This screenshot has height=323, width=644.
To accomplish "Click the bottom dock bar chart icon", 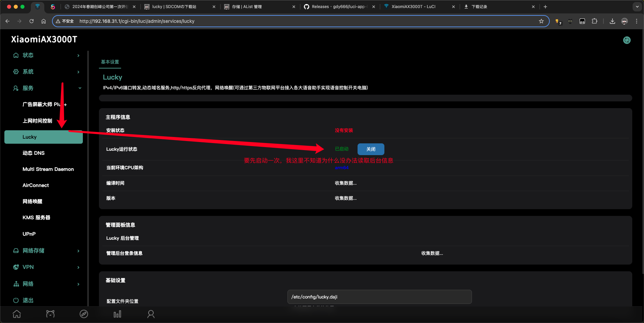I will pos(117,314).
